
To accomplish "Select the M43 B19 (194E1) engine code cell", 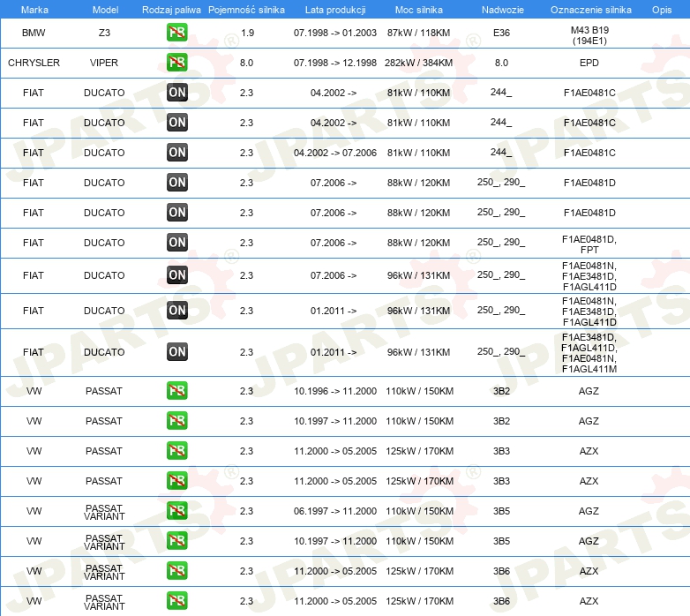I will click(x=589, y=35).
